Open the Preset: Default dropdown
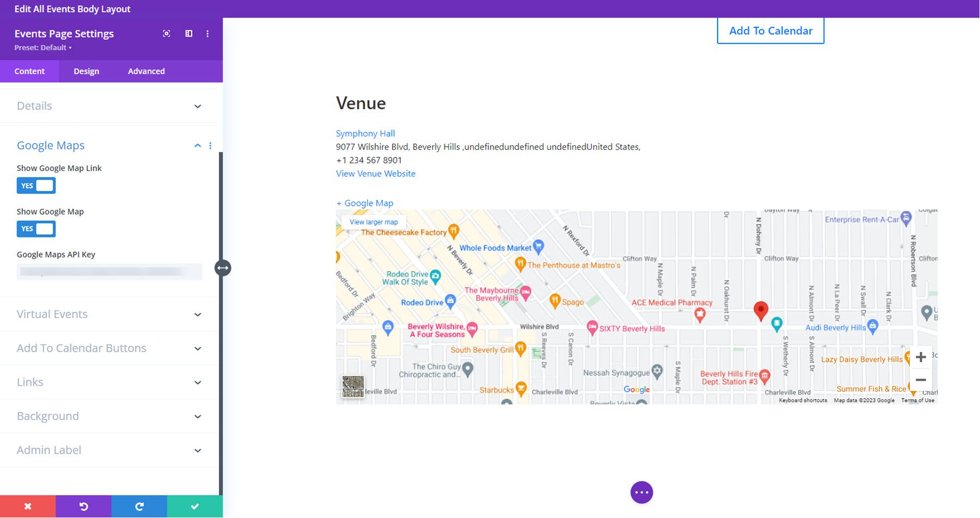The width and height of the screenshot is (980, 518). click(42, 47)
